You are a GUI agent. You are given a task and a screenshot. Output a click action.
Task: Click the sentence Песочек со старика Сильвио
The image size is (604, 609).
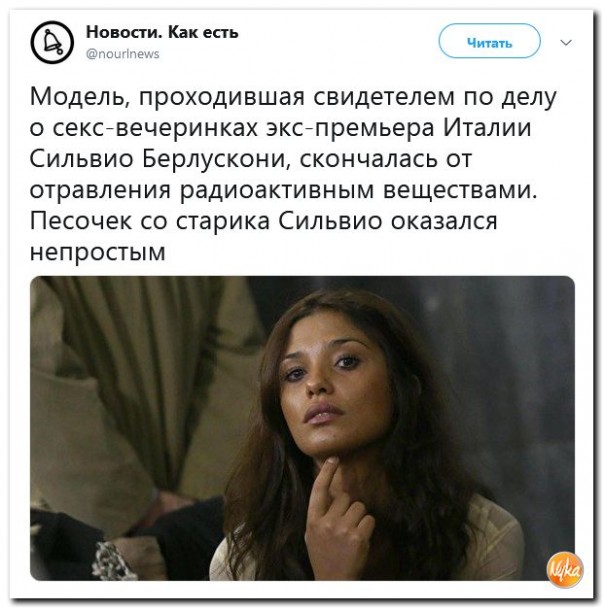(205, 221)
